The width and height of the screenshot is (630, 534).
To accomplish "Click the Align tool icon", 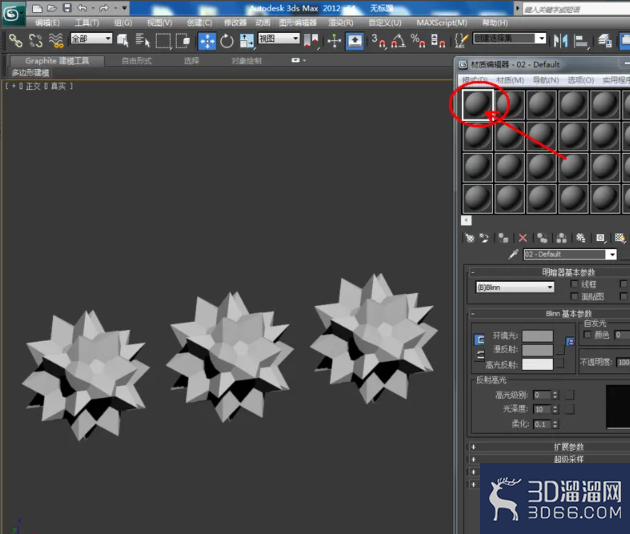I will pyautogui.click(x=581, y=41).
